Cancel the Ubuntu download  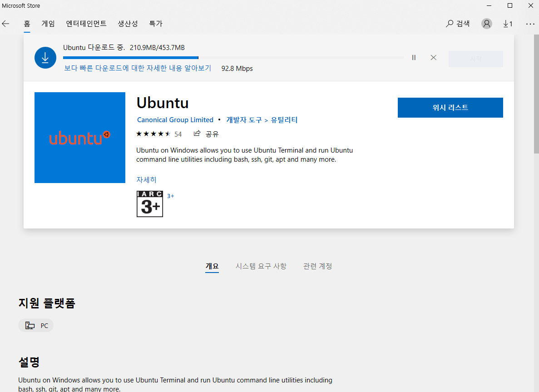pyautogui.click(x=434, y=57)
